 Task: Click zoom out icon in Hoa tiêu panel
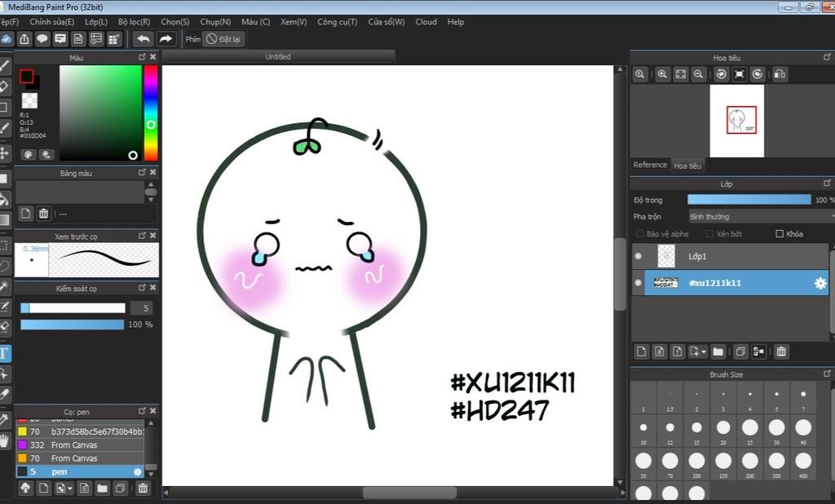click(x=698, y=74)
